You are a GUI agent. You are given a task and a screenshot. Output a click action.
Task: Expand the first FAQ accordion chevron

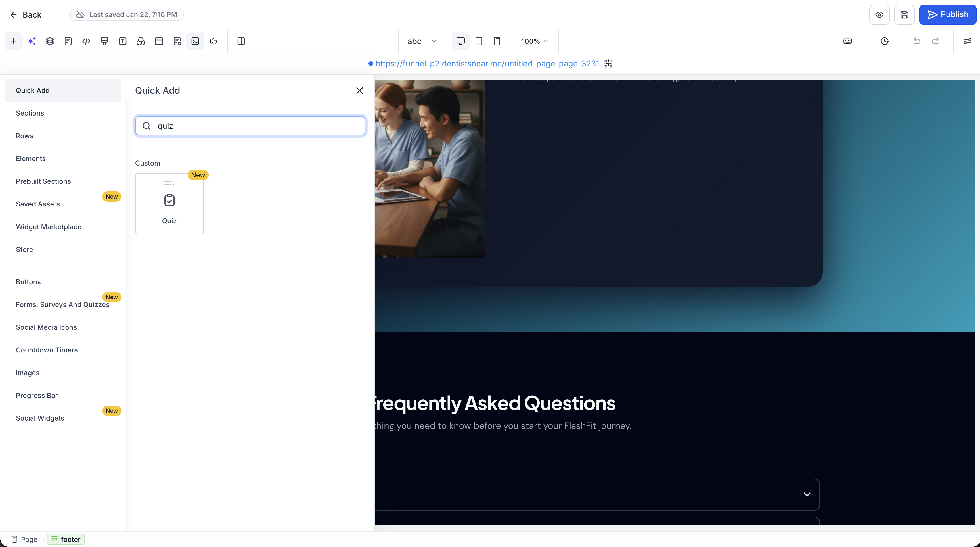click(x=807, y=494)
